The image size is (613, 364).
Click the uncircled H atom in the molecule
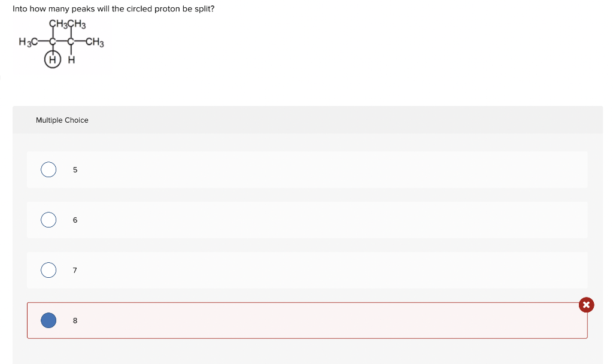pyautogui.click(x=72, y=60)
